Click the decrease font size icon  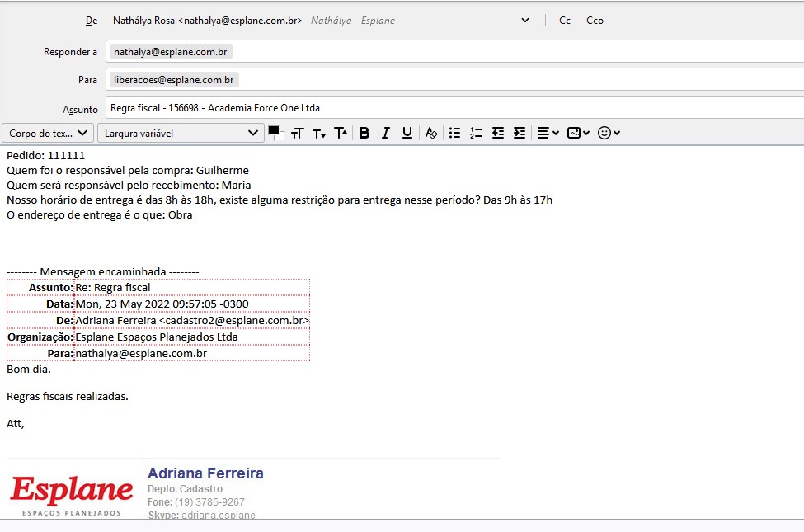[319, 133]
